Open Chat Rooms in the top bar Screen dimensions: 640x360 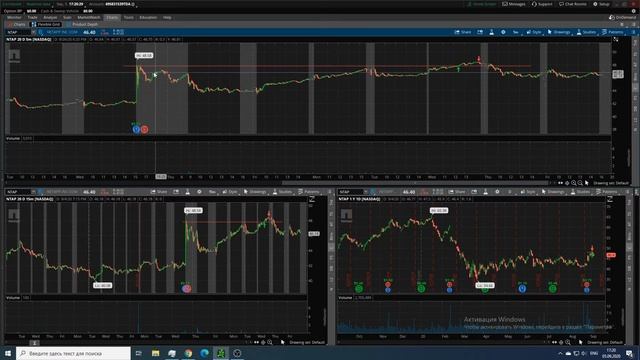click(573, 4)
